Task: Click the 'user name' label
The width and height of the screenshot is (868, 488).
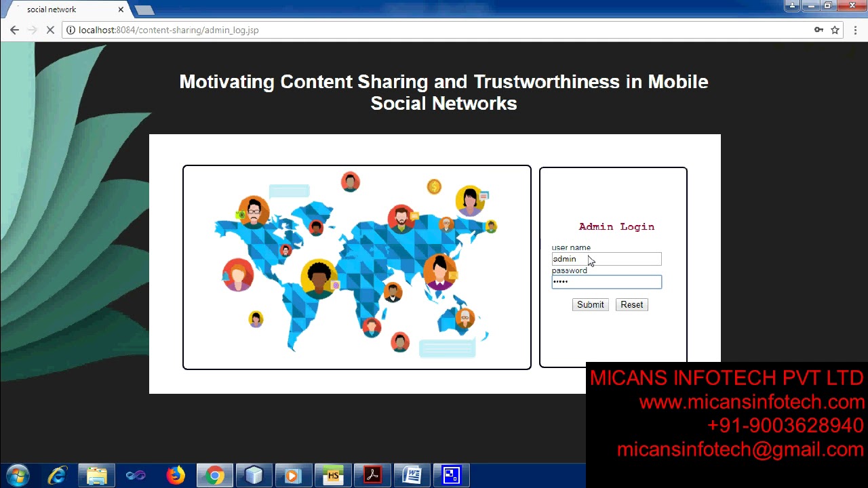Action: 571,247
